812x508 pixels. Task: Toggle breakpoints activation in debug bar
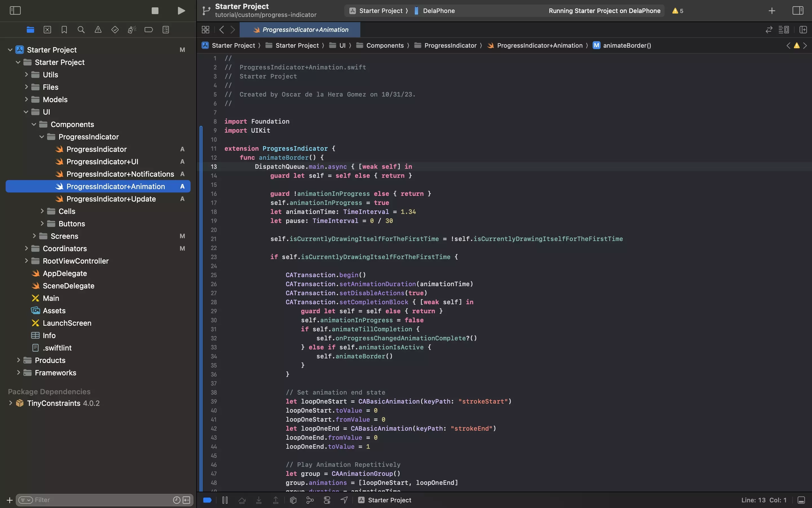click(x=207, y=500)
